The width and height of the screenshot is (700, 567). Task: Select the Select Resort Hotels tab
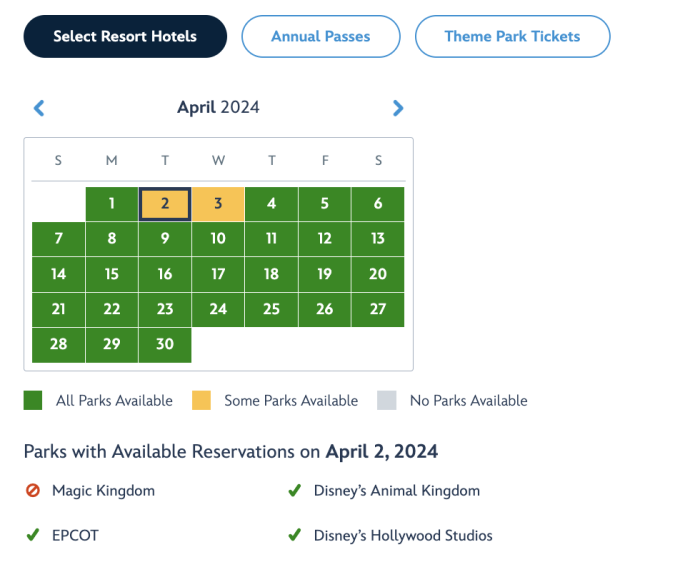[x=125, y=36]
